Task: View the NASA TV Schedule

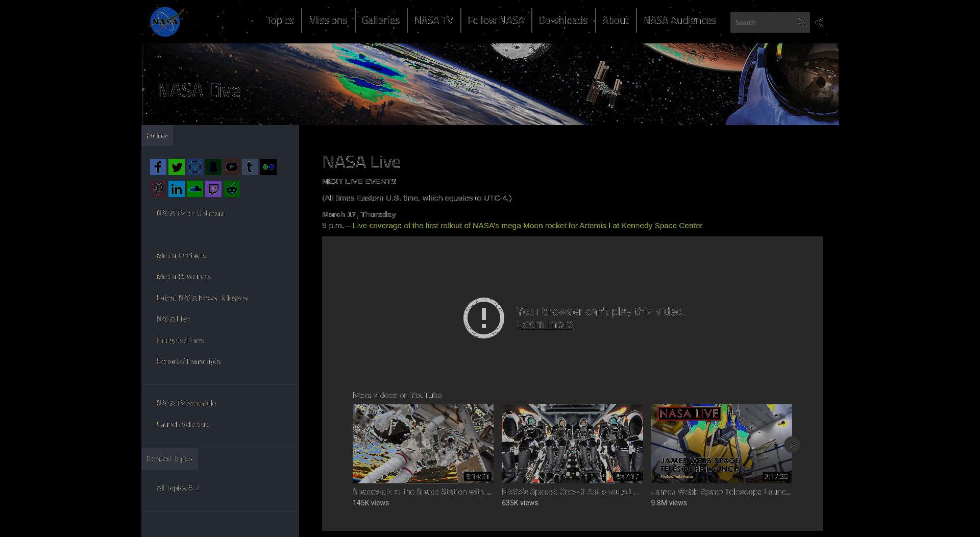Action: pos(186,403)
